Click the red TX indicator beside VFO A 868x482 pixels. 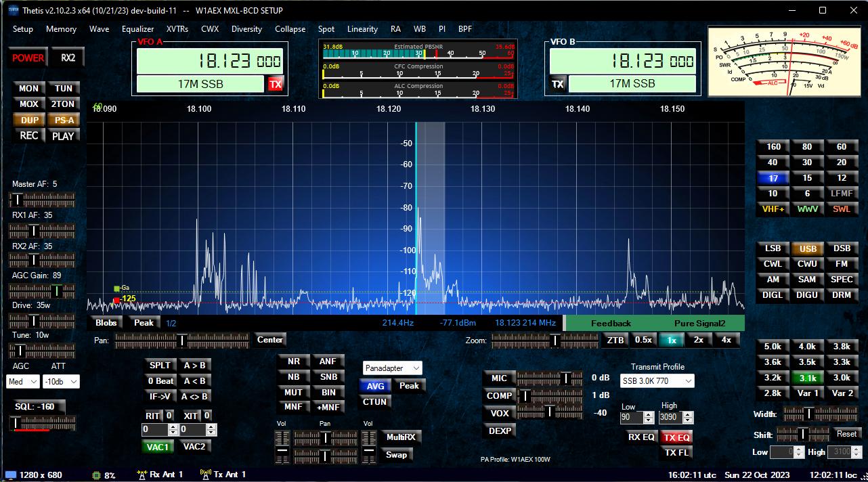coord(275,84)
